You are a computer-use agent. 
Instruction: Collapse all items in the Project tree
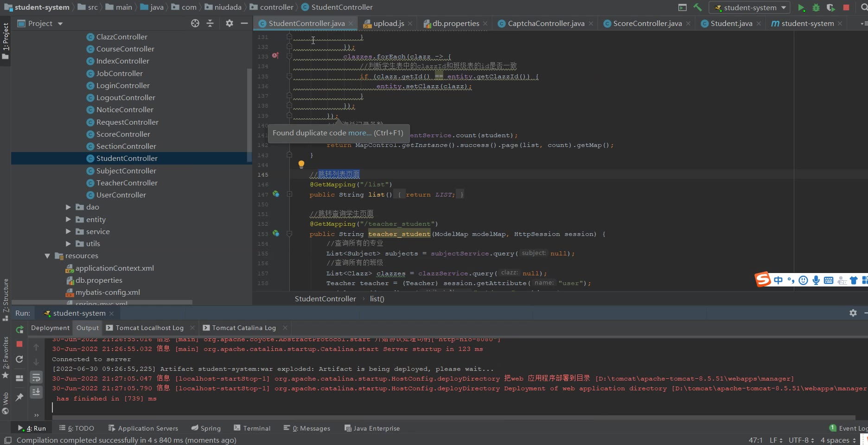click(210, 23)
